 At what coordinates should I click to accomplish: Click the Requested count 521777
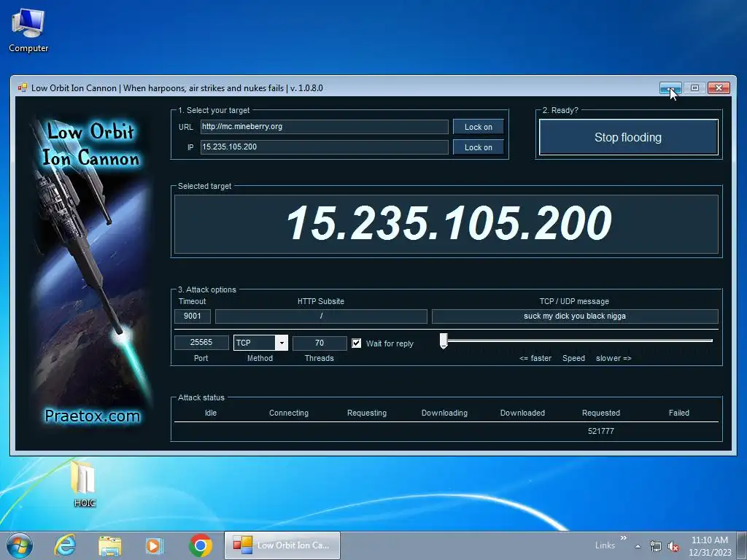point(601,431)
